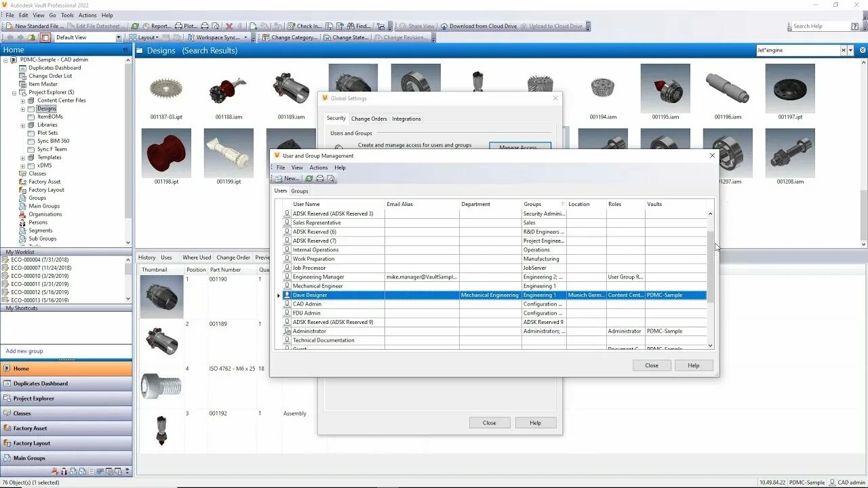Click Change State toolbar button
Screen dimensions: 868x488
point(346,37)
